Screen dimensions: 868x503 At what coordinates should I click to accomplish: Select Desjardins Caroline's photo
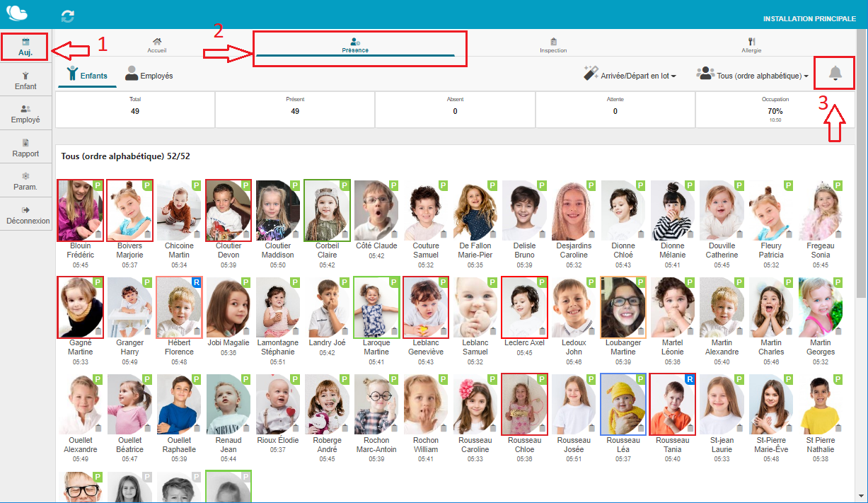pos(574,211)
